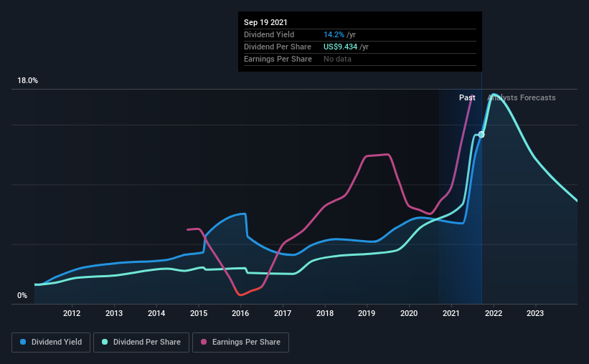
Task: Click the 2016 year label on axis
Action: (x=240, y=313)
